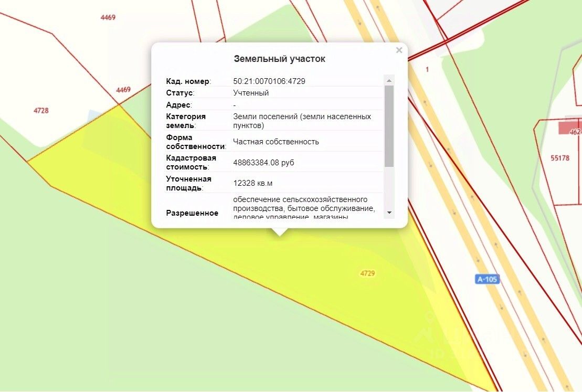This screenshot has width=582, height=392.
Task: Click the A-105 road sign marker
Action: (x=487, y=279)
